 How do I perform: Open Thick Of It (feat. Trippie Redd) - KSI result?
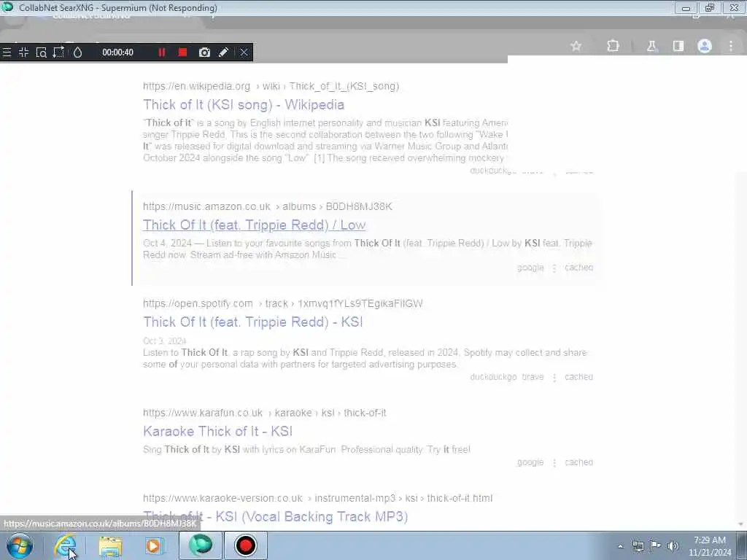pos(253,322)
